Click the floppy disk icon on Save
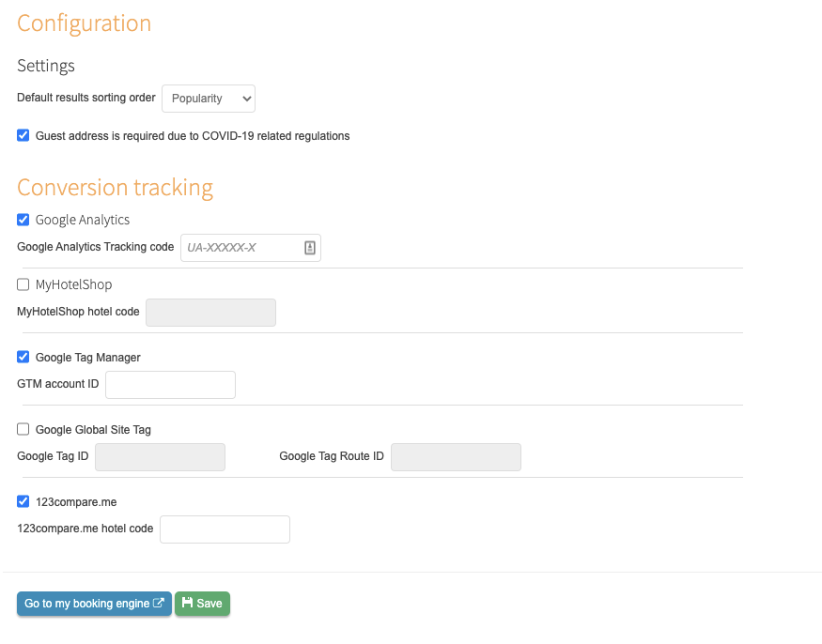The width and height of the screenshot is (822, 644). coord(187,603)
